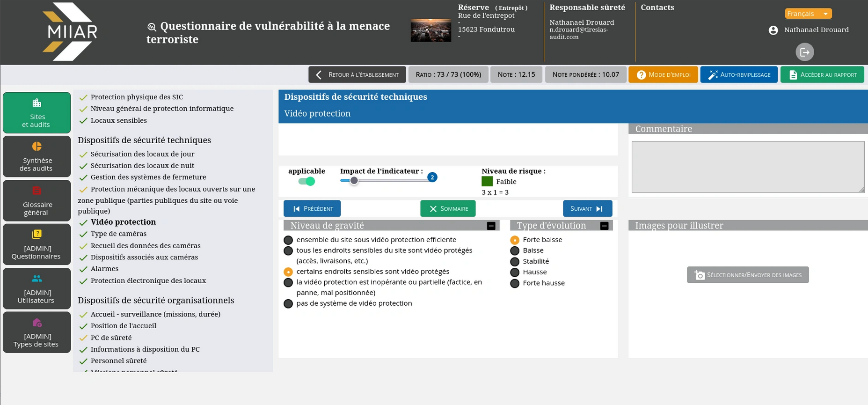Image resolution: width=868 pixels, height=405 pixels.
Task: Click the camera icon in image upload button
Action: click(x=700, y=275)
